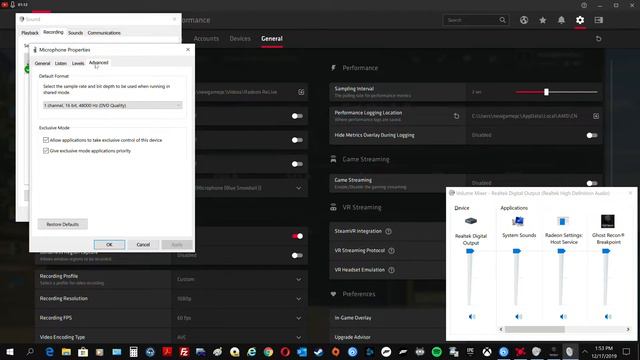The image size is (640, 360).
Task: Open the Default Format sample rate dropdown
Action: tap(113, 105)
